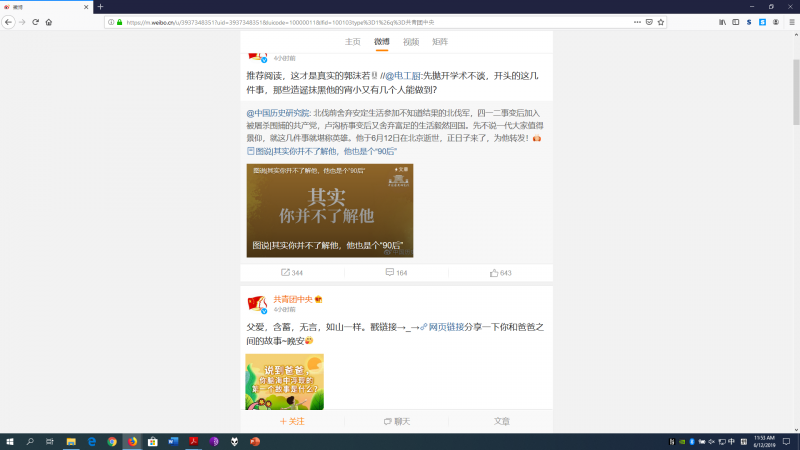Image resolution: width=800 pixels, height=450 pixels.
Task: Switch to the 视频 tab
Action: point(411,42)
